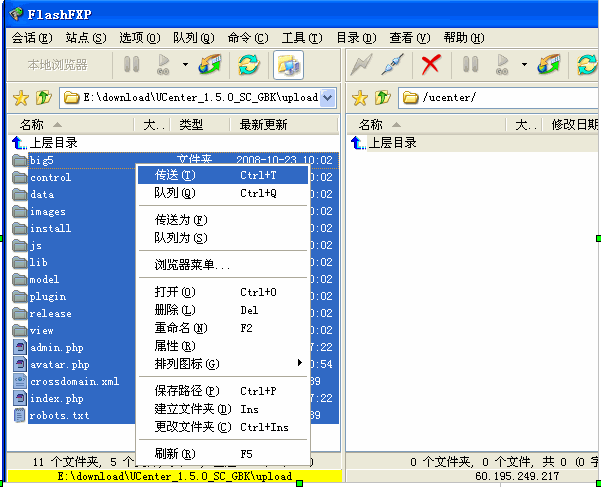Choose 更改文件夹(C) in the context menu
This screenshot has height=487, width=601.
[x=223, y=427]
